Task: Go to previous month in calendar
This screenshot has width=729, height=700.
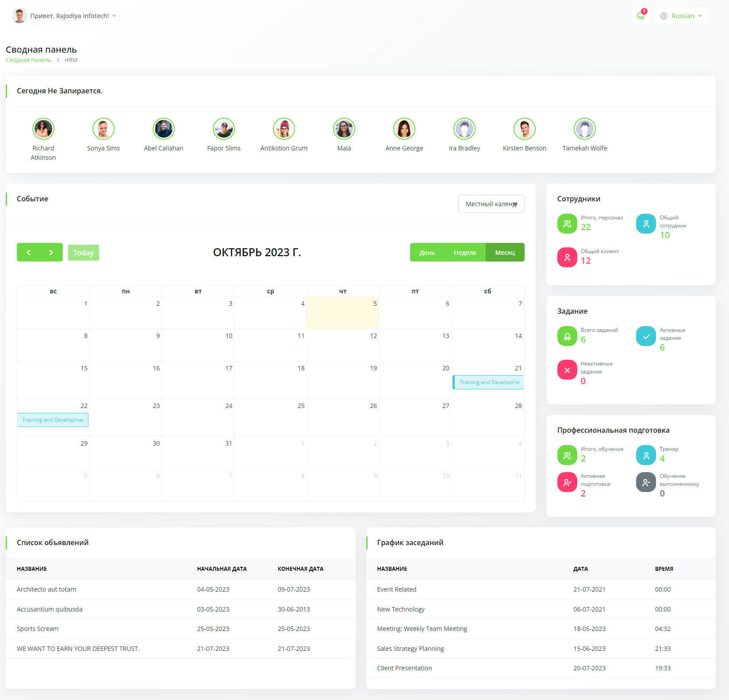Action: point(28,252)
